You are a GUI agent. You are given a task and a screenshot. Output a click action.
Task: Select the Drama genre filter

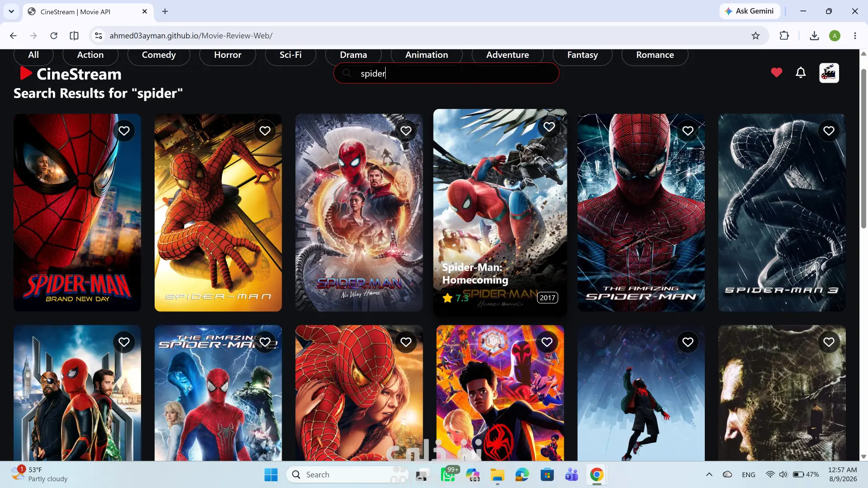click(x=354, y=55)
